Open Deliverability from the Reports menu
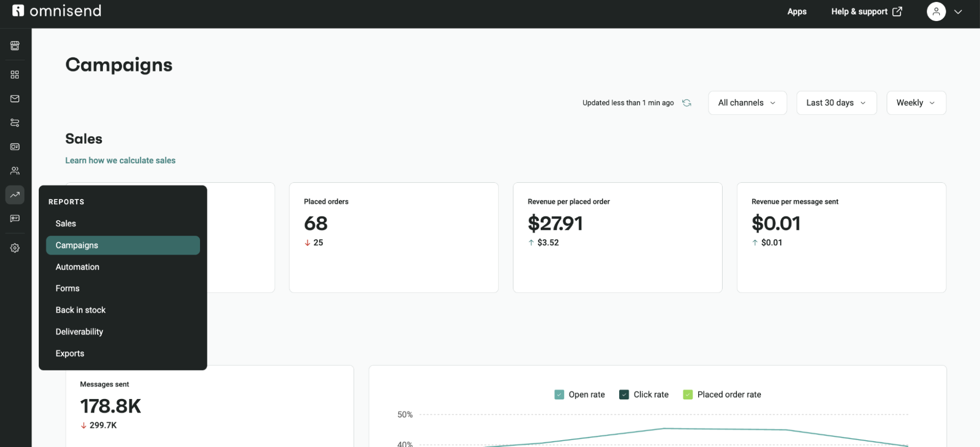Image resolution: width=980 pixels, height=447 pixels. pos(79,331)
